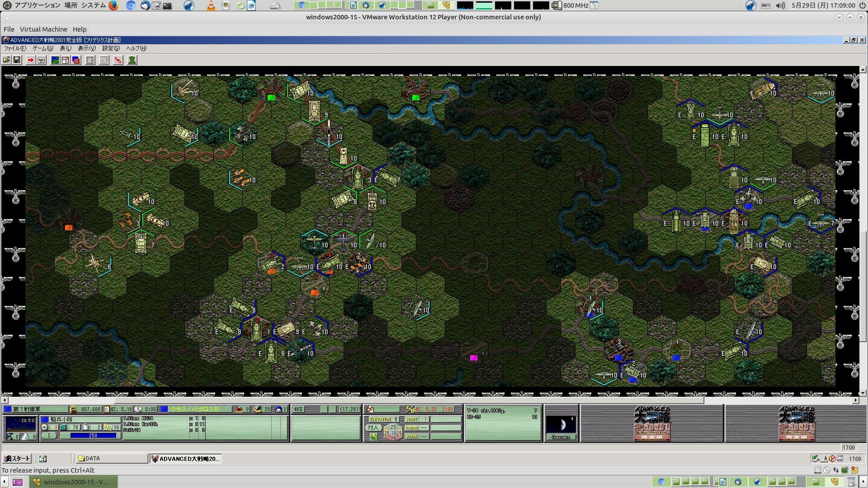868x488 pixels.
Task: Click the night sky weather thumbnail
Action: tap(21, 424)
